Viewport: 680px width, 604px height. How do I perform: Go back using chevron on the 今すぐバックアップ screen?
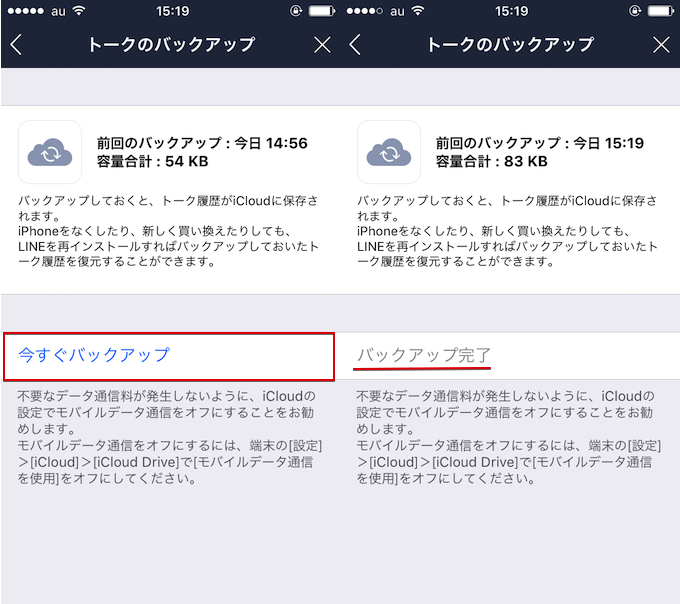point(16,45)
